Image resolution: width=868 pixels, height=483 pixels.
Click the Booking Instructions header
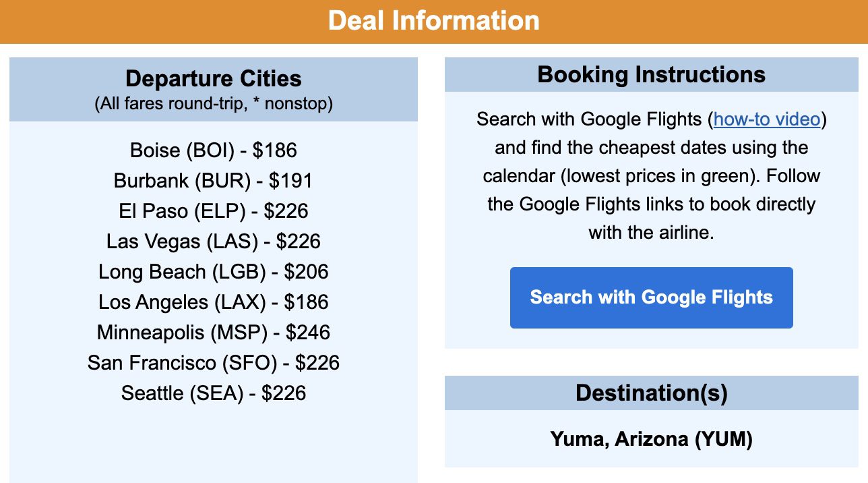(x=650, y=74)
